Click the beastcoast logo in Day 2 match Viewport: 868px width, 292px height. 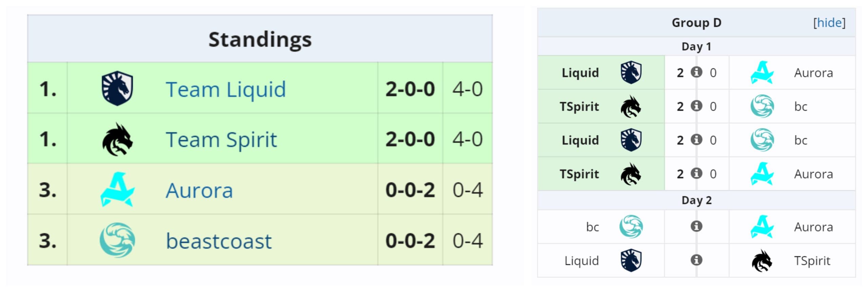(x=631, y=227)
